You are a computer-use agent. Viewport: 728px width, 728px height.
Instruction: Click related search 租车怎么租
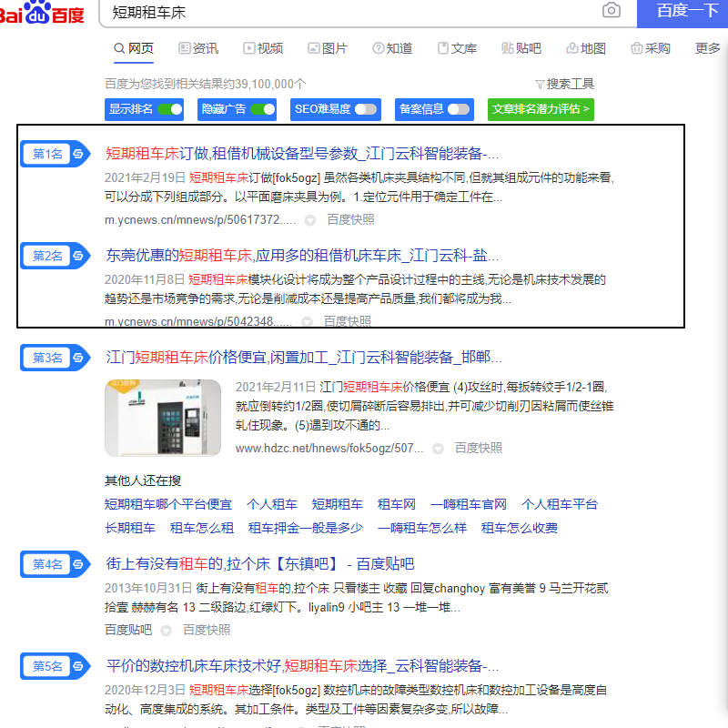point(202,528)
